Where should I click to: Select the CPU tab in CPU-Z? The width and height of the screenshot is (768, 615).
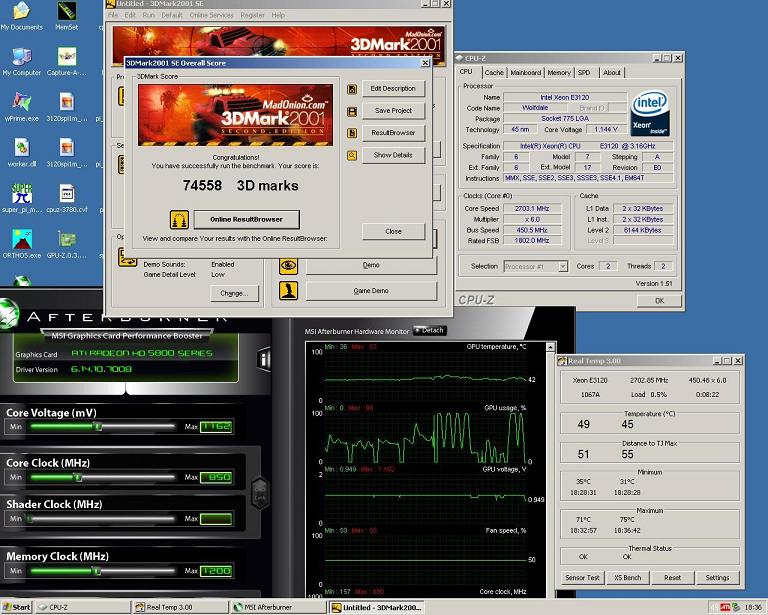(x=466, y=71)
